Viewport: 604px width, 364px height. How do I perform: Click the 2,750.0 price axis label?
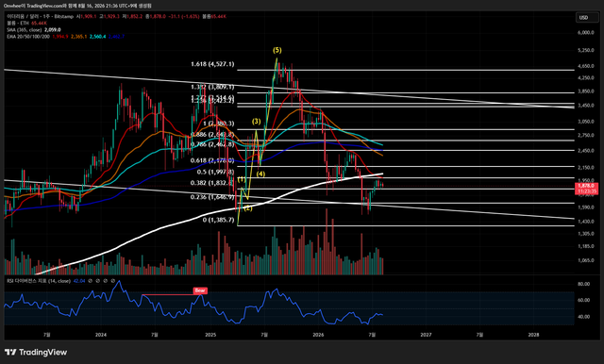(586, 136)
